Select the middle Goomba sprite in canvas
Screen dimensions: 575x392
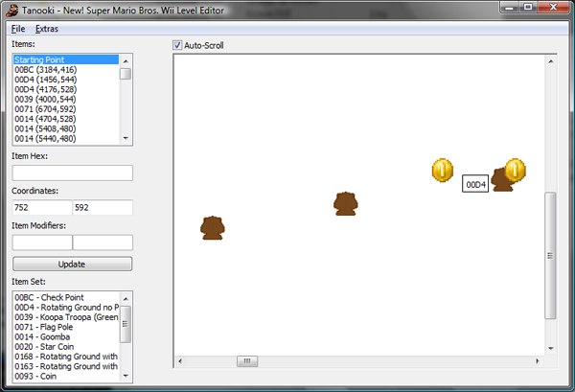click(345, 204)
